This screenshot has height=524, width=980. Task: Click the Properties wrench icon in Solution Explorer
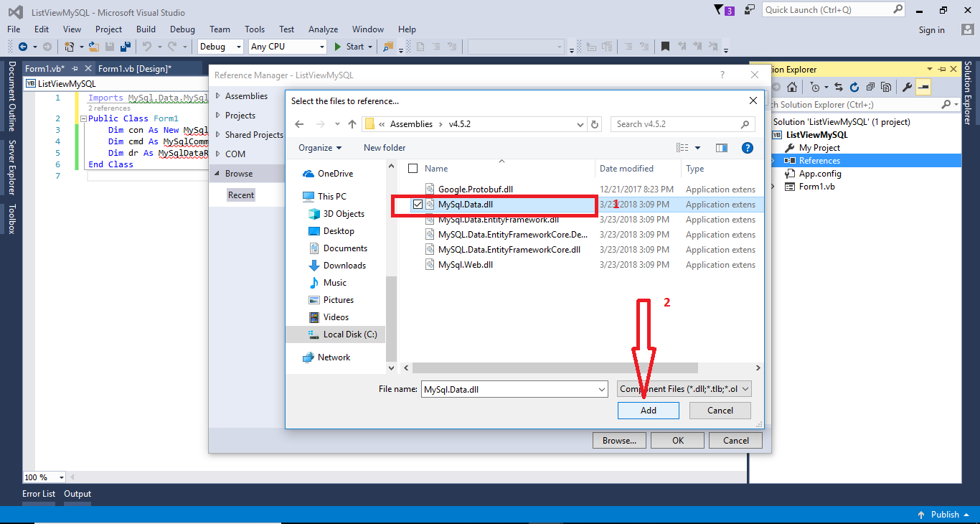(x=907, y=87)
